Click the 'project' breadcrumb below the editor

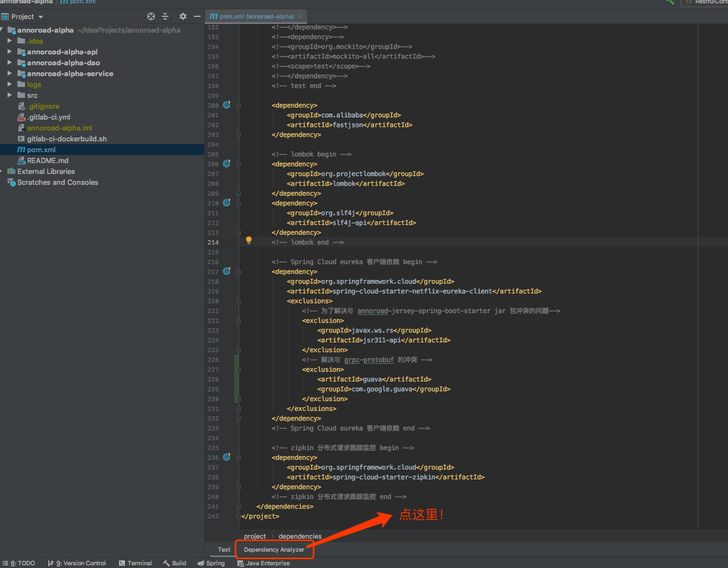click(255, 536)
